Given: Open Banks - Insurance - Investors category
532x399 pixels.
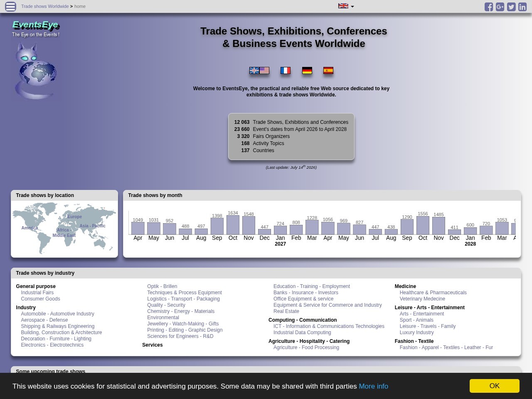Looking at the screenshot, I should tap(306, 293).
